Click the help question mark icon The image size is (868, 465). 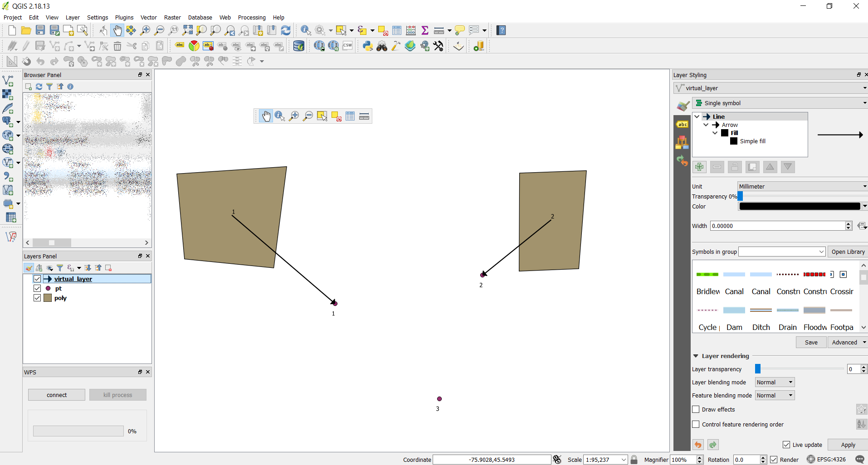point(501,30)
